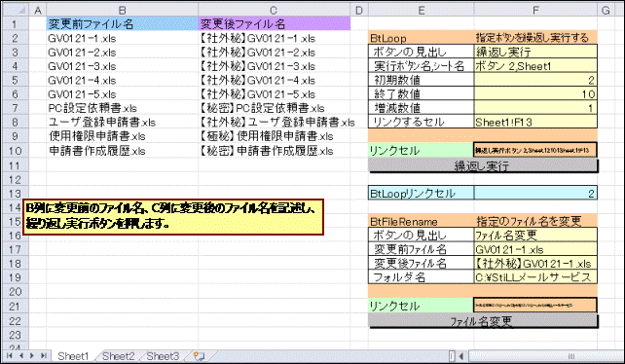Select column B header
This screenshot has width=625, height=364.
point(123,10)
